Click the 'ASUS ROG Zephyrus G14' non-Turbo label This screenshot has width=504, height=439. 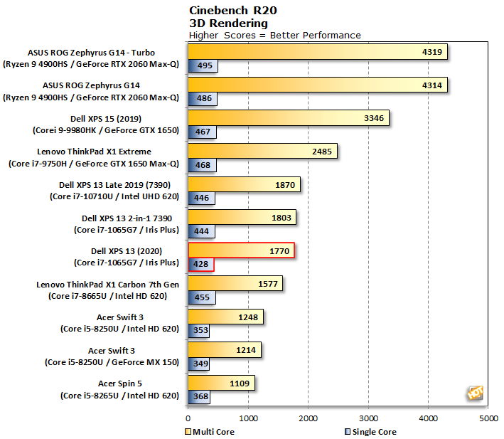(91, 85)
